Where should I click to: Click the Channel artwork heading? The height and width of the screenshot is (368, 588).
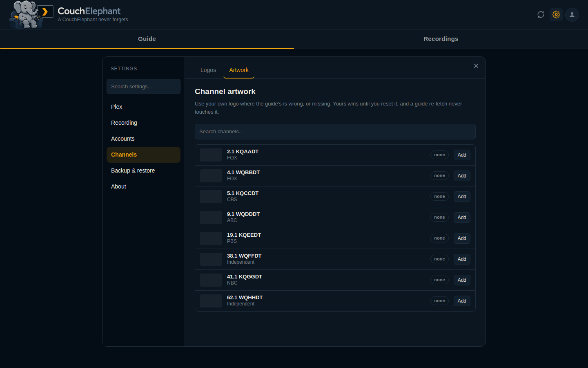tap(225, 92)
